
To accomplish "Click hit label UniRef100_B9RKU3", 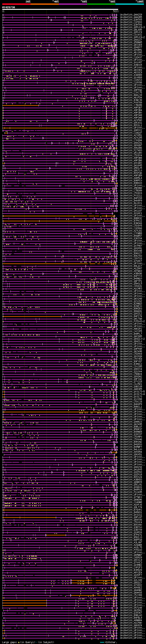I will (x=131, y=183).
